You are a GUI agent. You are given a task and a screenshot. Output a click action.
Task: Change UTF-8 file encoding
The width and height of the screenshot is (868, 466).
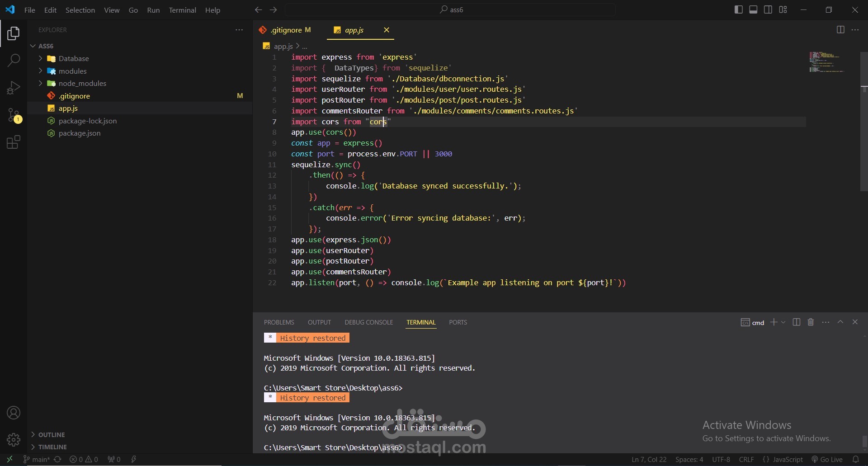pos(721,459)
